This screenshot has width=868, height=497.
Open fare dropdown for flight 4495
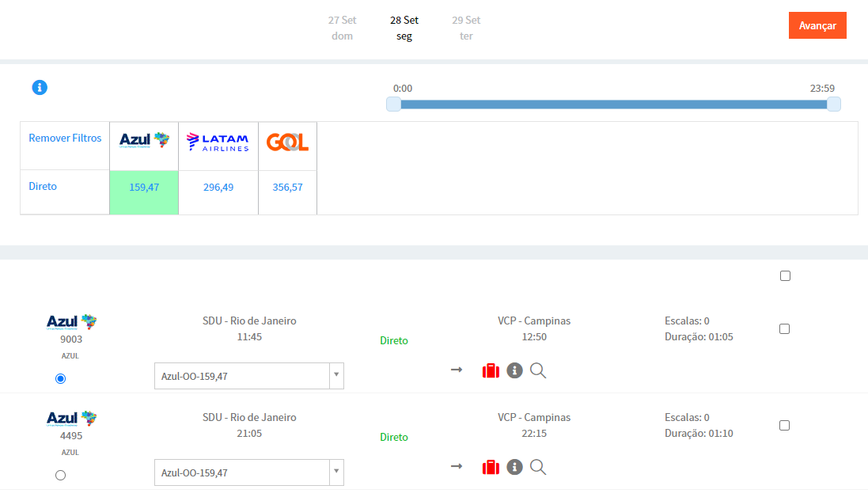tap(249, 472)
